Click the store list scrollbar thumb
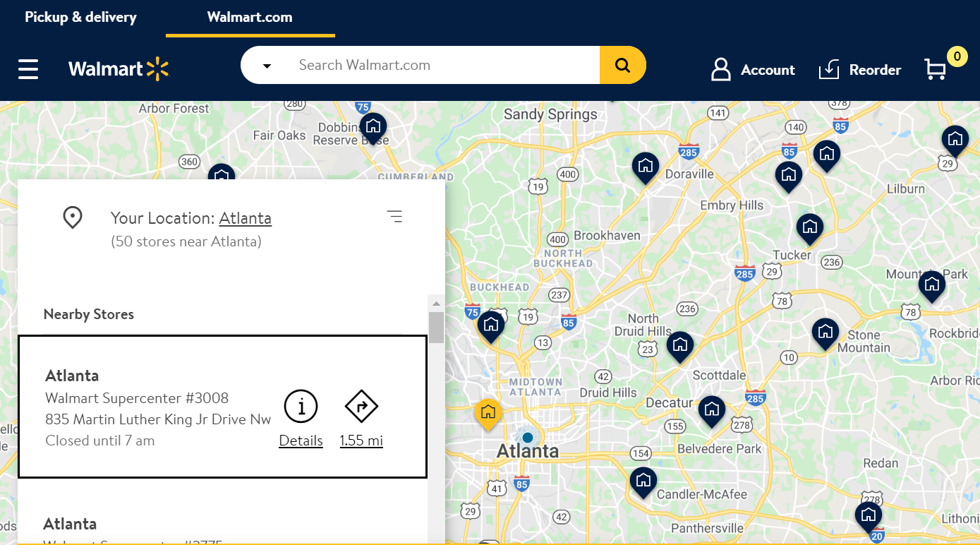The image size is (980, 545). (436, 328)
